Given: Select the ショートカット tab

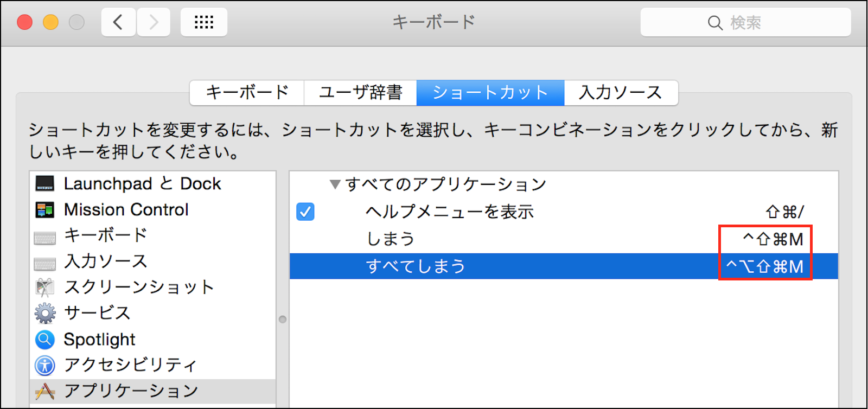Looking at the screenshot, I should pos(490,93).
